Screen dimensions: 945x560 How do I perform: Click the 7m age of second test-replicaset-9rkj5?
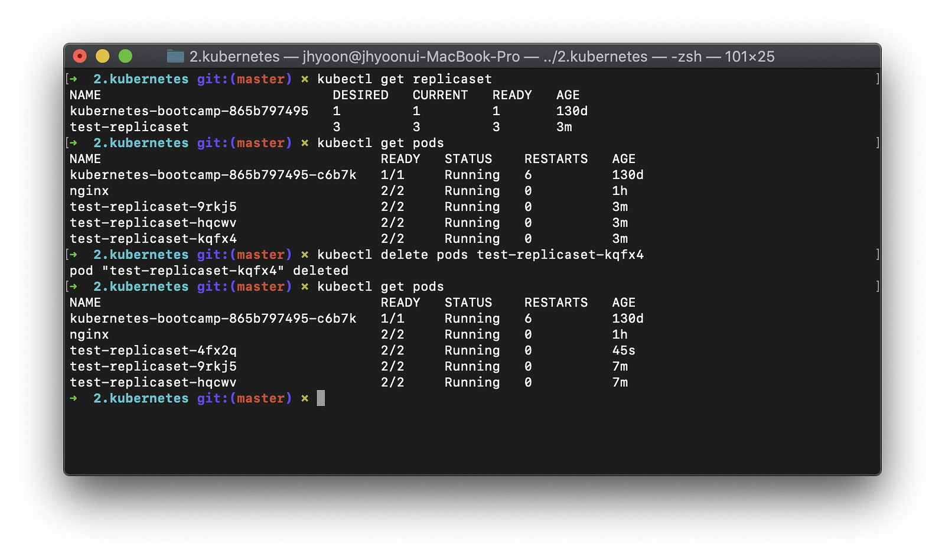coord(620,366)
